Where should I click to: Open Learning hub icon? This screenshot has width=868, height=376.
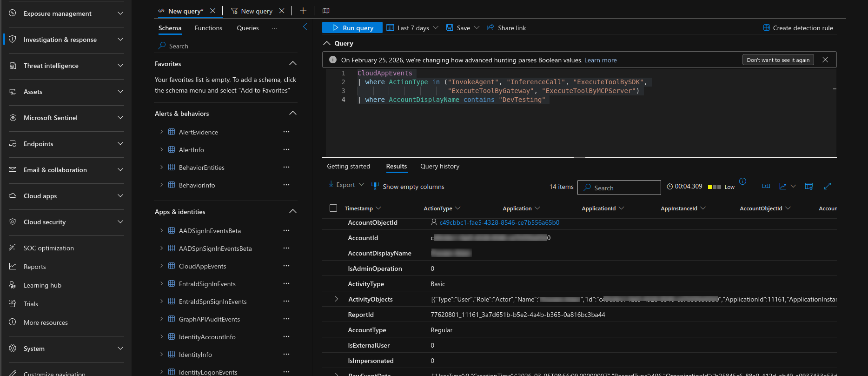[13, 285]
